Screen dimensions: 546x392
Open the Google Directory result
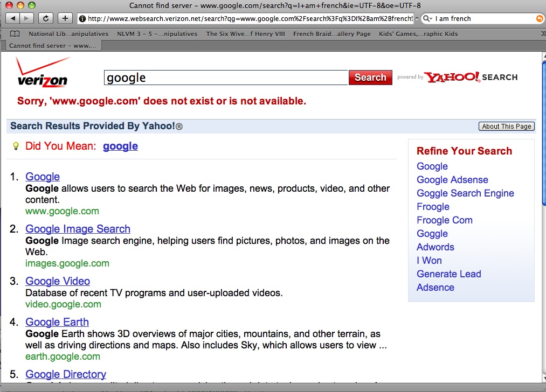[x=66, y=374]
